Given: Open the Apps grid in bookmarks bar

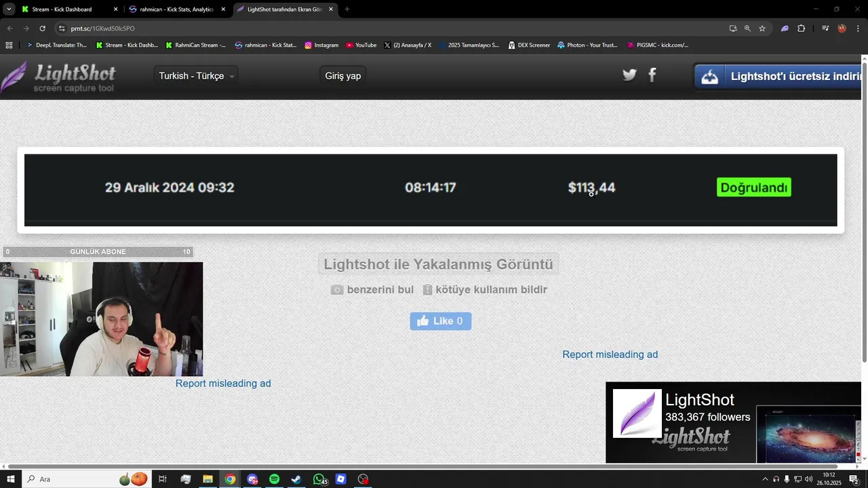Looking at the screenshot, I should (9, 45).
